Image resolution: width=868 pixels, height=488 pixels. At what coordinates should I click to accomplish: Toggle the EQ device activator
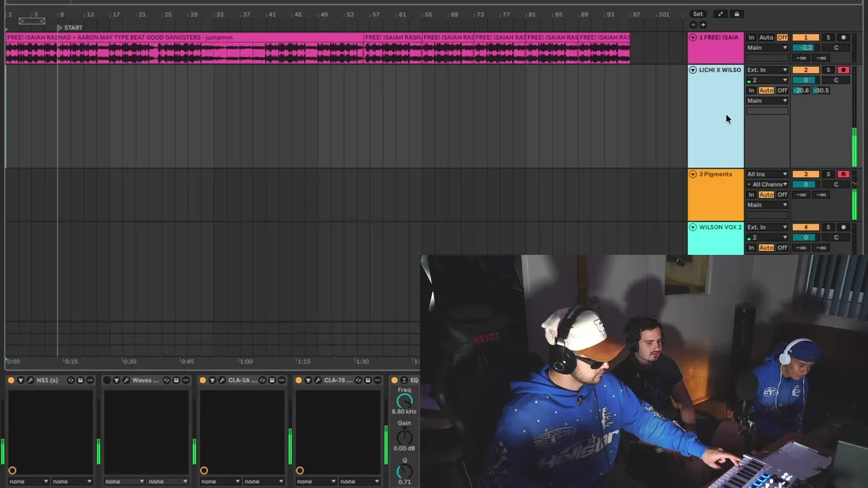(x=395, y=380)
